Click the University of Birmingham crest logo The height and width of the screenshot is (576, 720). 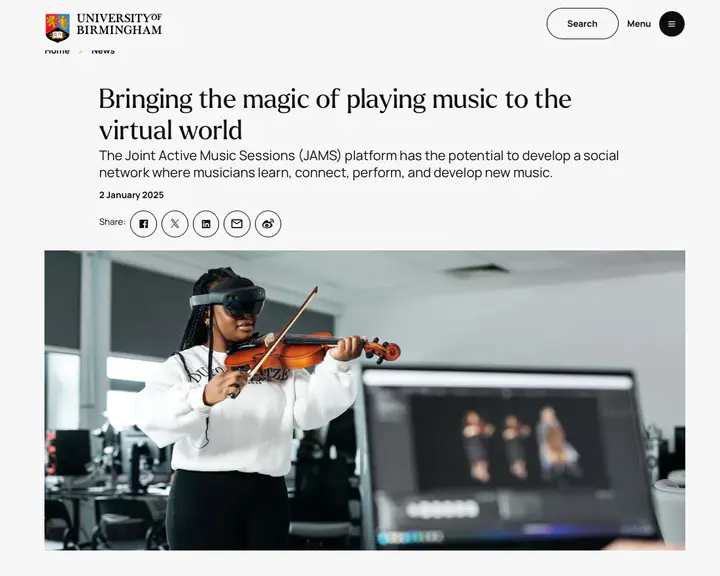click(x=57, y=28)
